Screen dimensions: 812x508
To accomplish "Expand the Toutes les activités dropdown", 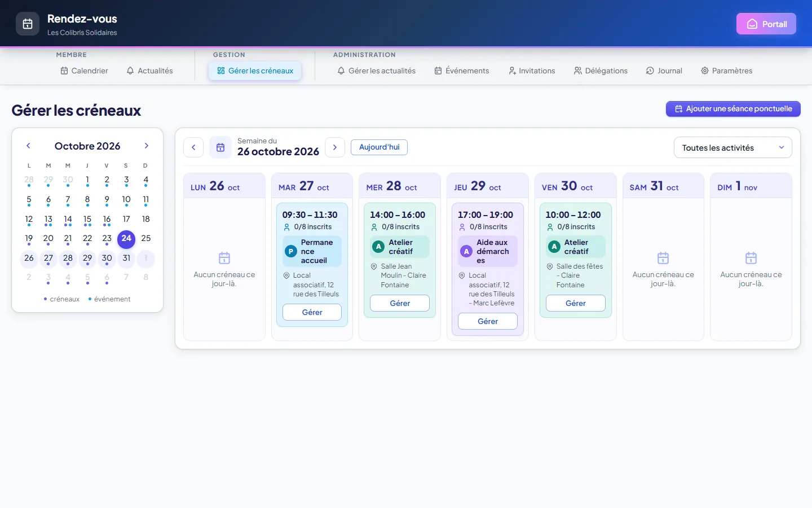I will tap(733, 148).
